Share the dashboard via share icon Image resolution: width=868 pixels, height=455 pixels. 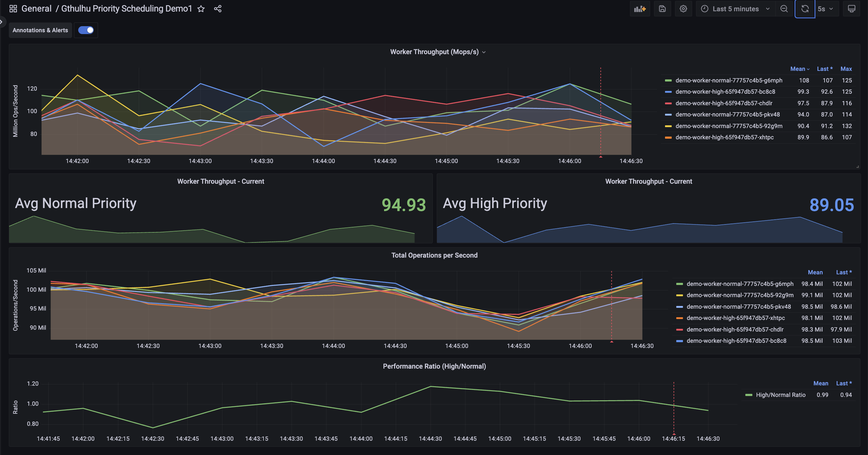pos(218,9)
